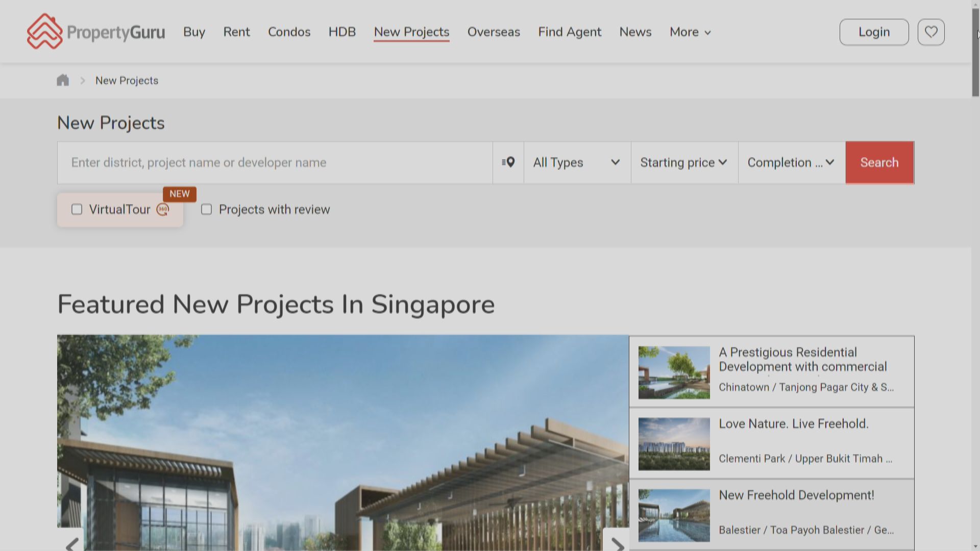Open the Condos menu item
The height and width of the screenshot is (551, 980).
[x=289, y=32]
